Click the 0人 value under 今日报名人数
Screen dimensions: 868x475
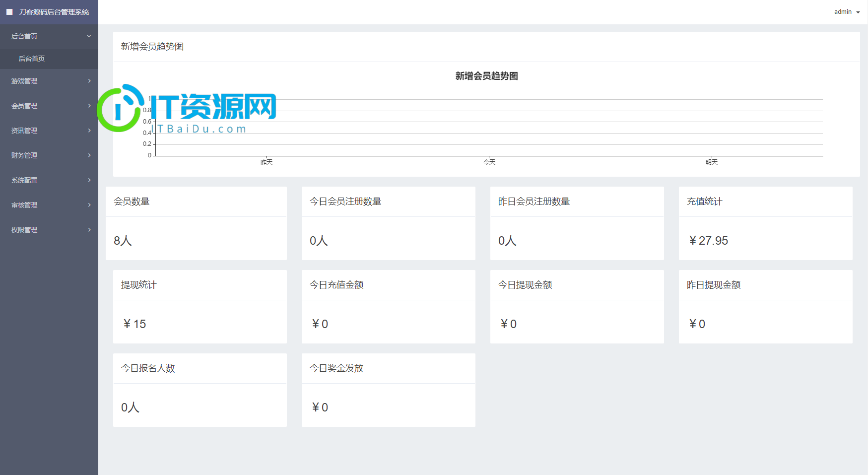pos(130,407)
